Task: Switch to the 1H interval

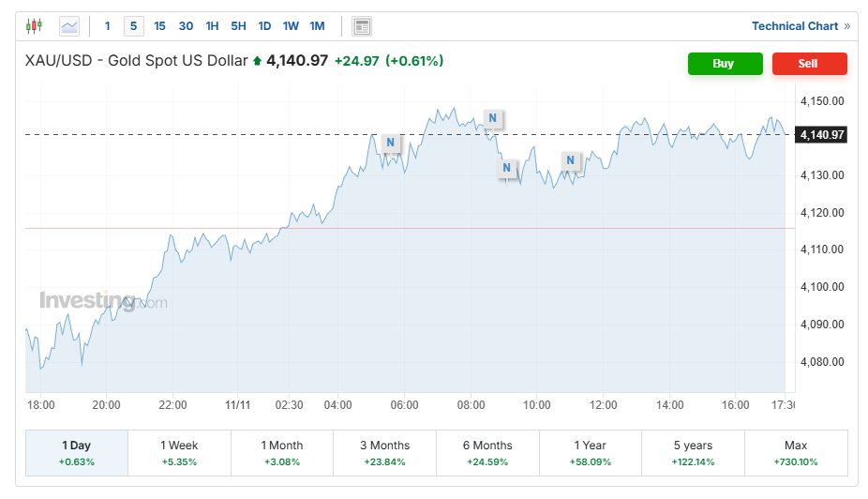Action: click(x=212, y=26)
